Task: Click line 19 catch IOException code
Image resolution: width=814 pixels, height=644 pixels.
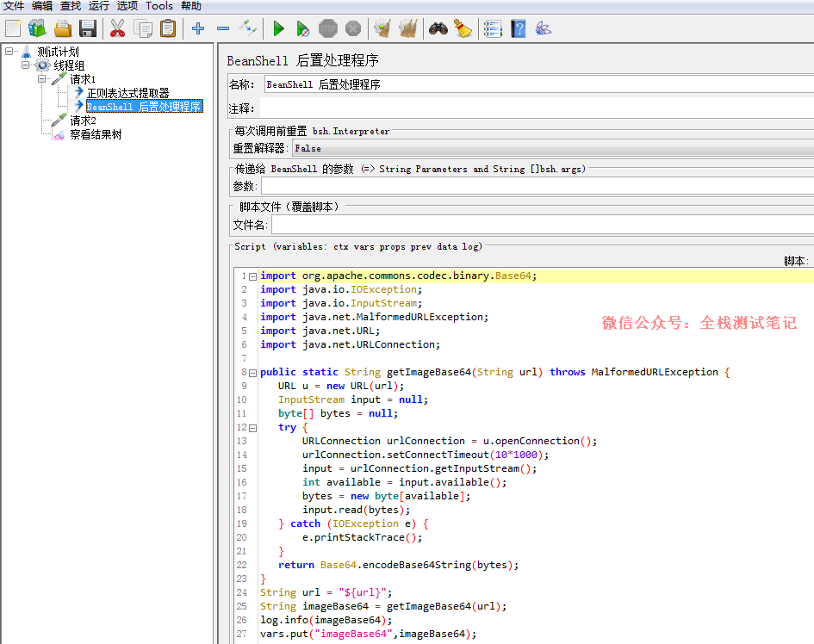Action: click(x=353, y=524)
